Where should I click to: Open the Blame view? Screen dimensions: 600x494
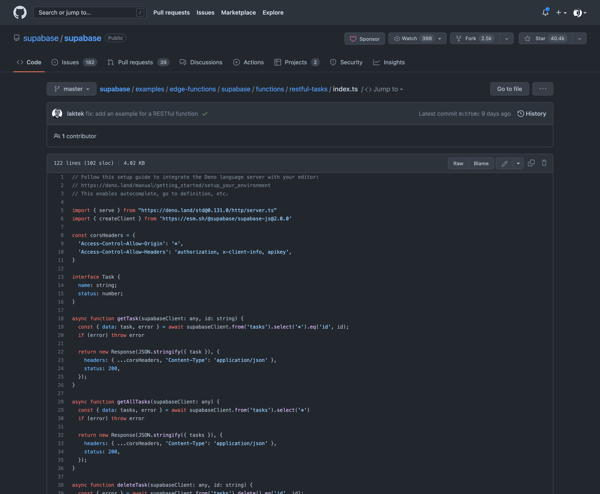point(481,163)
